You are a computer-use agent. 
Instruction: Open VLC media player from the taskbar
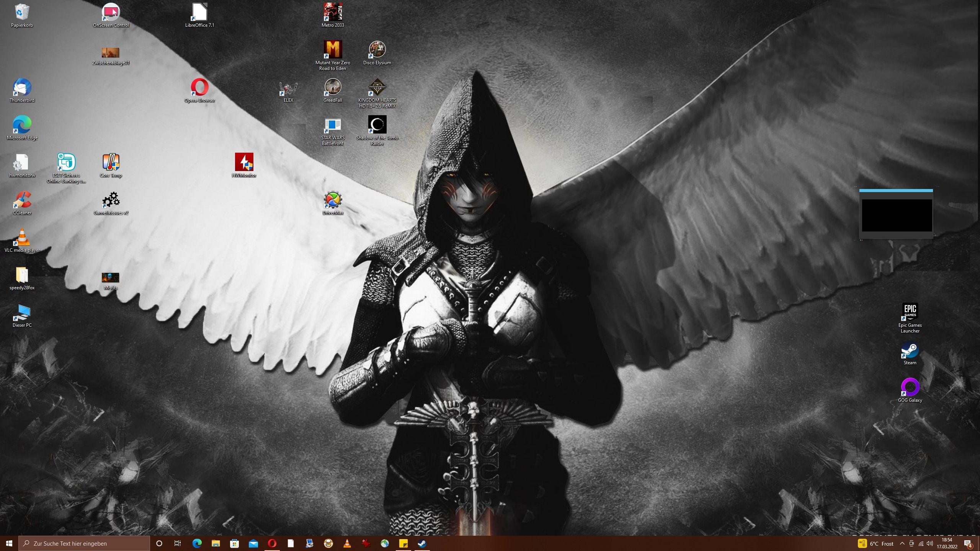[x=347, y=543]
